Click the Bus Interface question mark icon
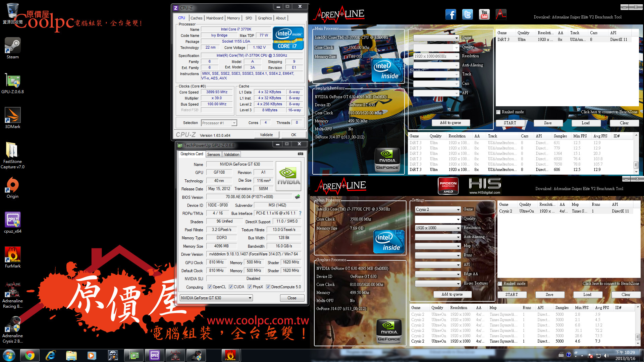The image size is (644, 362). coord(300,213)
